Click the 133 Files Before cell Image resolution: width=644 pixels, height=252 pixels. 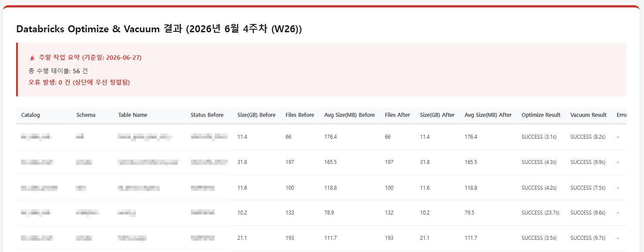point(290,213)
